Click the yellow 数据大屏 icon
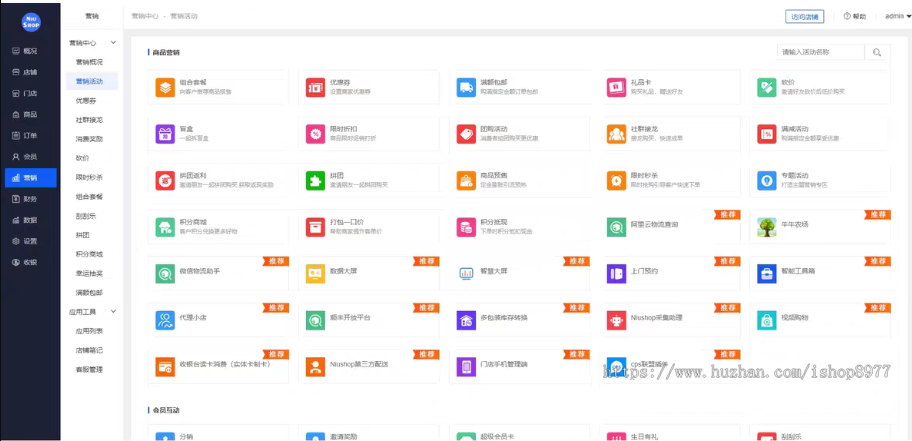The width and height of the screenshot is (912, 441). click(x=315, y=273)
